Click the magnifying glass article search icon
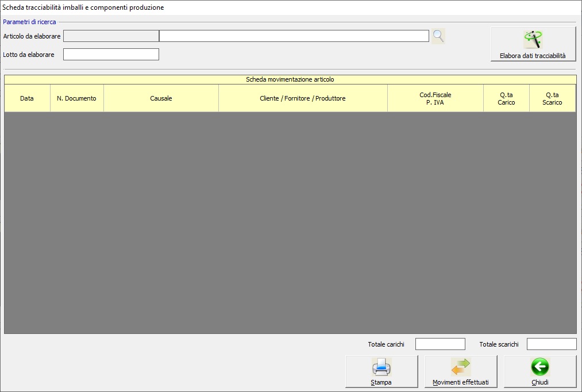The image size is (582, 392). [x=438, y=36]
